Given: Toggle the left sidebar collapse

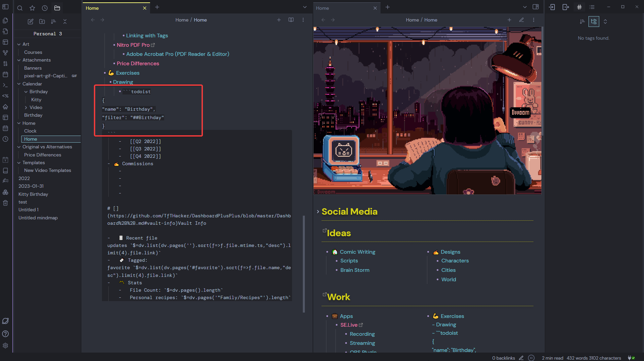Looking at the screenshot, I should tap(5, 7).
